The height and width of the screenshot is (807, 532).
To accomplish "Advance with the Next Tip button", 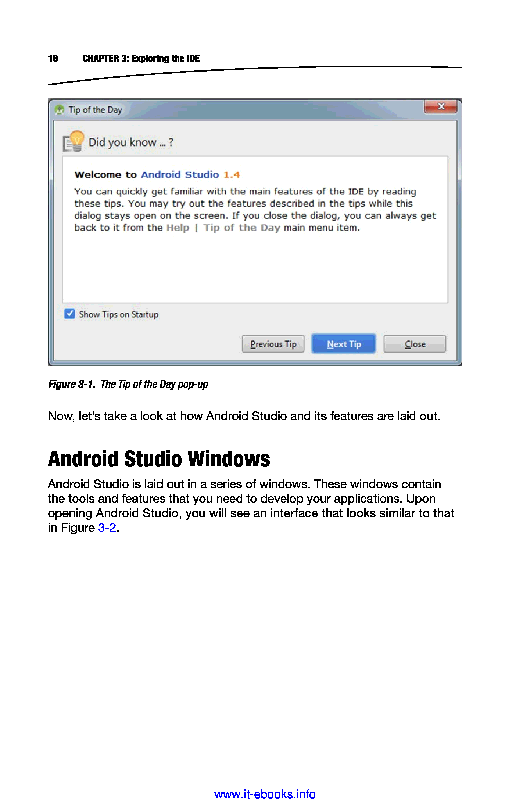I will click(x=343, y=344).
